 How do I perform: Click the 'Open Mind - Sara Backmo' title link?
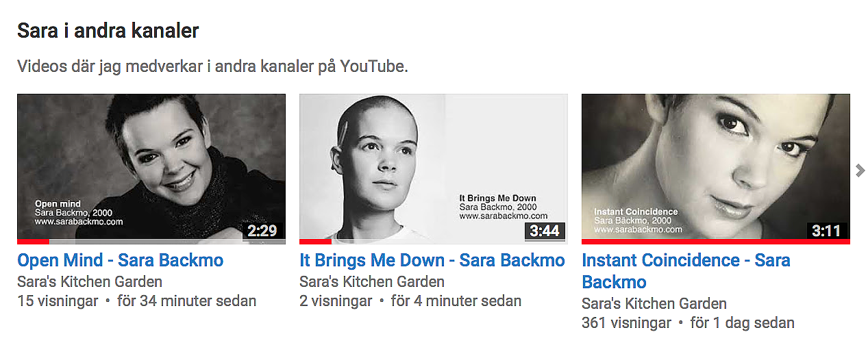pos(121,260)
